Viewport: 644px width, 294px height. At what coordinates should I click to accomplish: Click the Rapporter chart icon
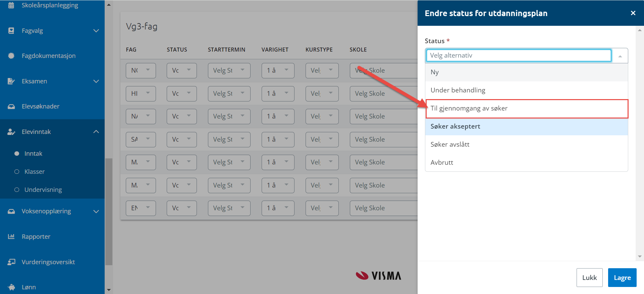coord(11,236)
